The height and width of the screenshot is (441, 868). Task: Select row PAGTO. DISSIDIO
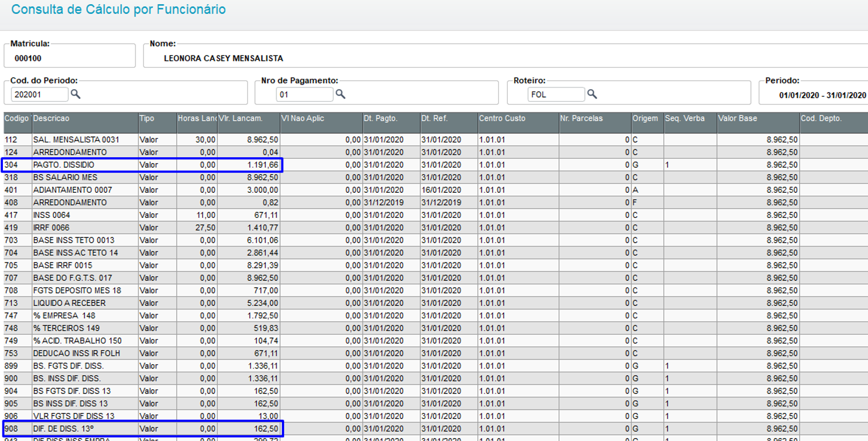pyautogui.click(x=436, y=165)
